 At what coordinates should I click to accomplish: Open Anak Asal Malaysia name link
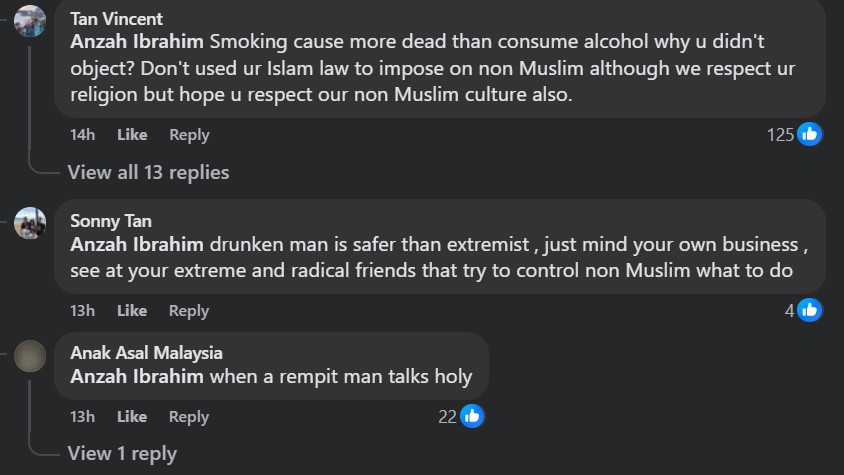(x=146, y=353)
